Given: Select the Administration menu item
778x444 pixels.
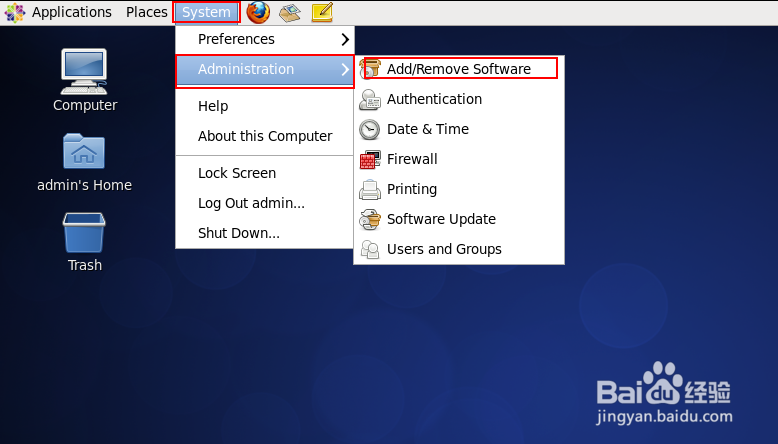Looking at the screenshot, I should point(265,69).
